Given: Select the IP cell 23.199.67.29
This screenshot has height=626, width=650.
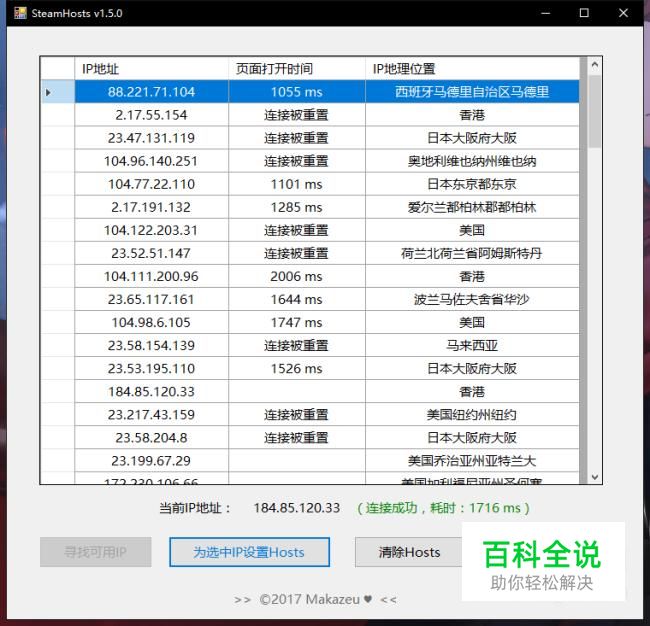Looking at the screenshot, I should pos(151,461).
